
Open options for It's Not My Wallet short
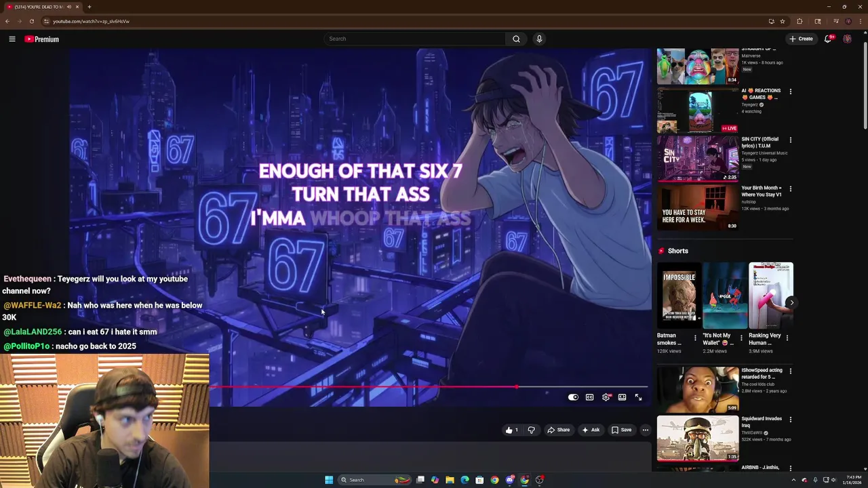pos(741,338)
